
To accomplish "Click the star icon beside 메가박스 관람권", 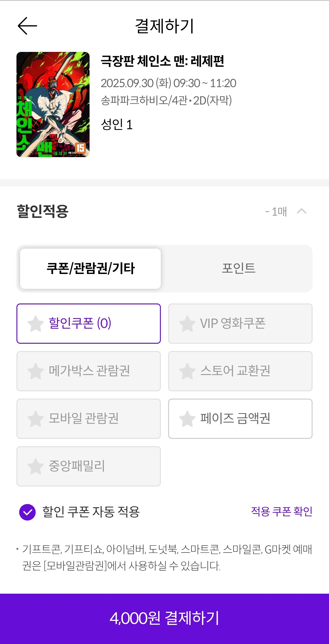I will click(x=35, y=371).
